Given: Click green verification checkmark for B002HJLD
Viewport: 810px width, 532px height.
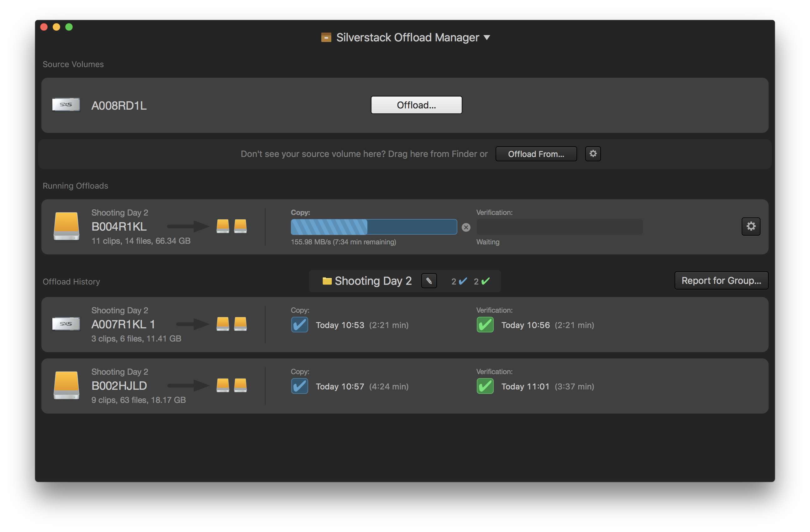Looking at the screenshot, I should pos(485,386).
